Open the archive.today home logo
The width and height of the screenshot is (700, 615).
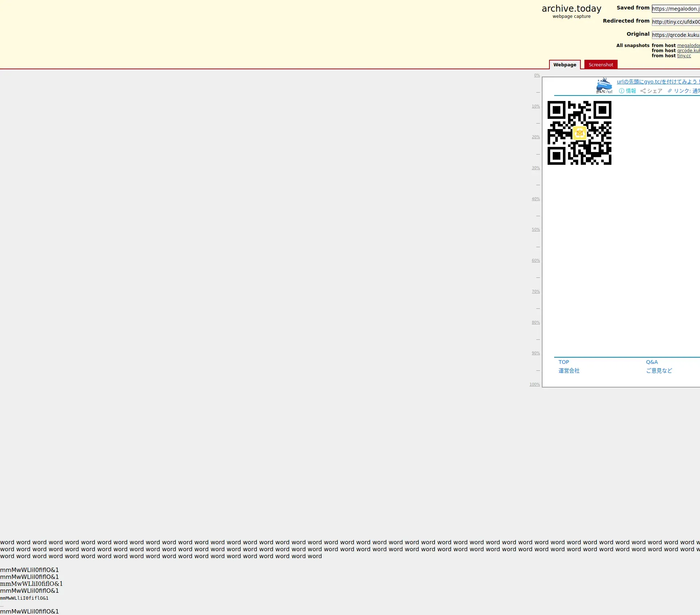(571, 9)
